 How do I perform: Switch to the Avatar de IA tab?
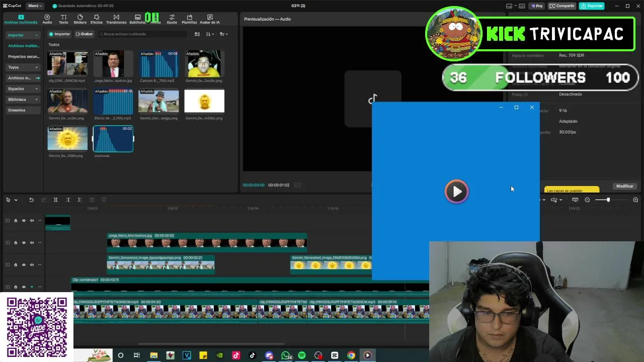[x=210, y=19]
